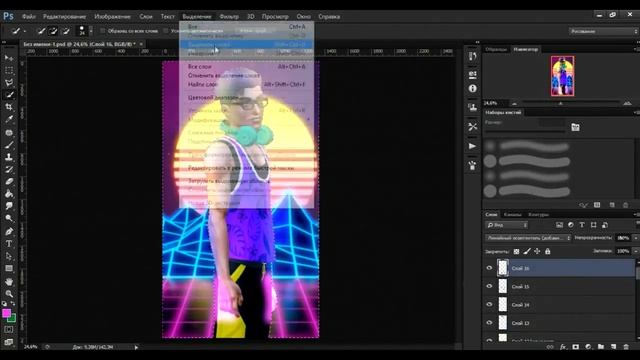Open the History panel icon in dock
The height and width of the screenshot is (360, 640).
pyautogui.click(x=473, y=56)
